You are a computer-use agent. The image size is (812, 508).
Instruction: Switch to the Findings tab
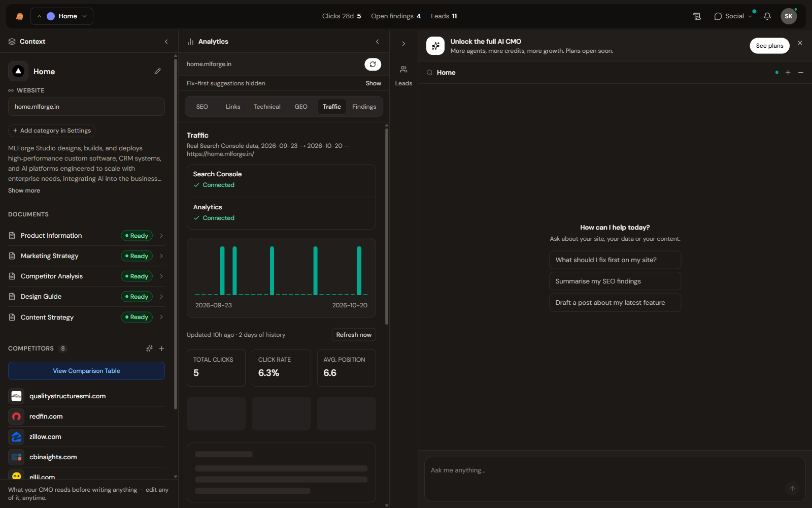tap(364, 107)
